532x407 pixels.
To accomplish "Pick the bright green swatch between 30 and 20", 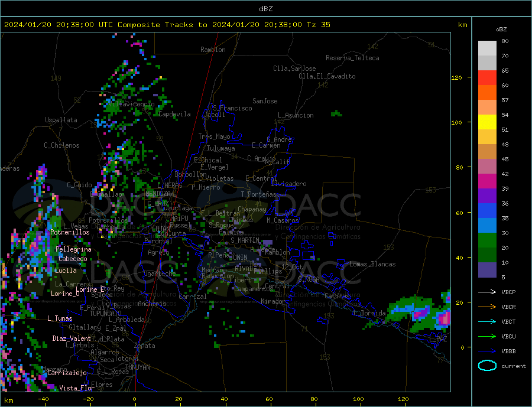I will [x=487, y=240].
